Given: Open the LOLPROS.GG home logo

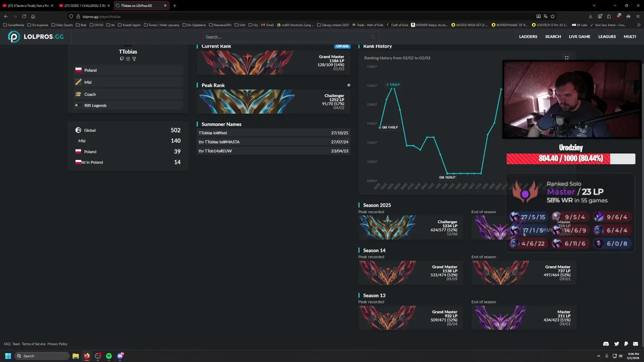Looking at the screenshot, I should tap(36, 36).
